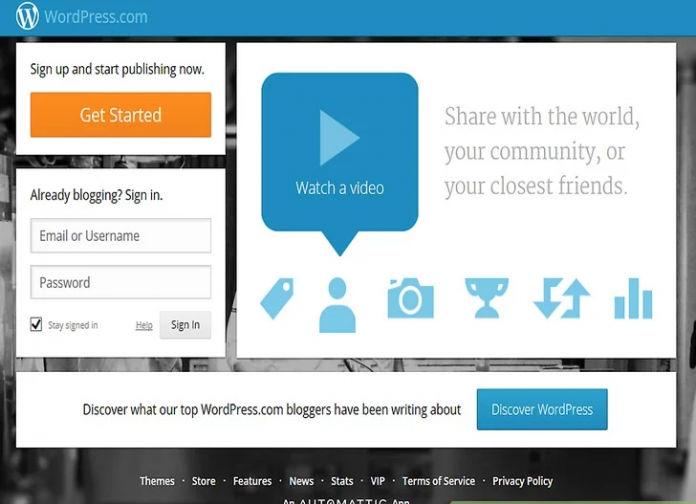Go to Features in footer
696x504 pixels.
[x=252, y=481]
